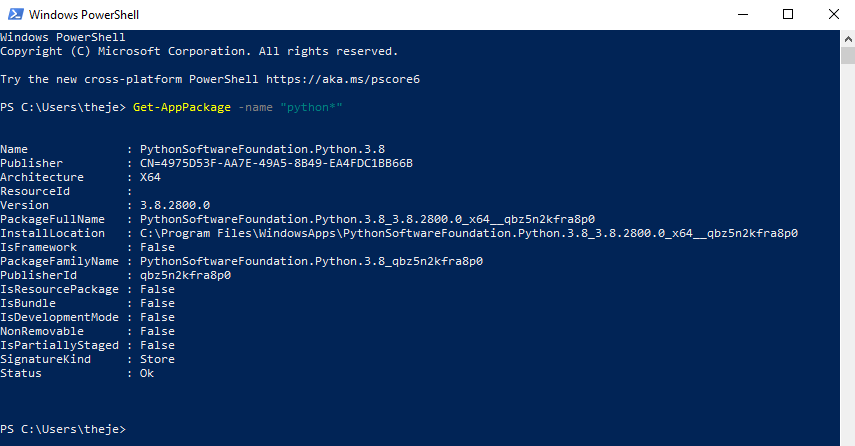The width and height of the screenshot is (855, 446).
Task: Close the Windows PowerShell window
Action: tap(834, 15)
